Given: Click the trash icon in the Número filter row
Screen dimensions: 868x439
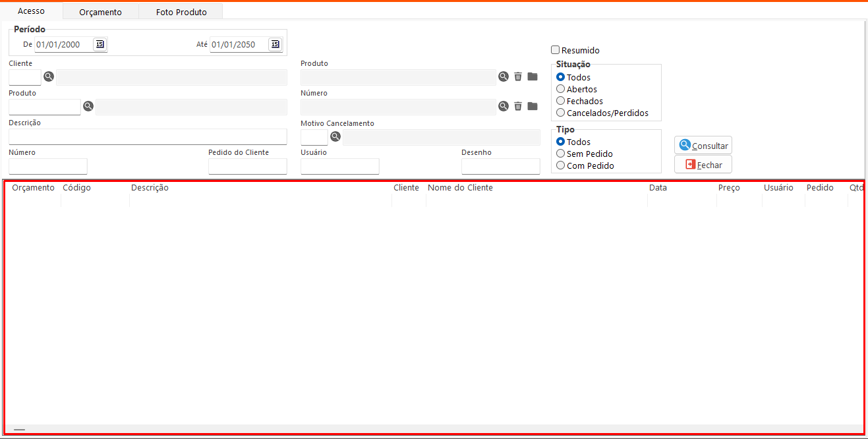Looking at the screenshot, I should 518,106.
